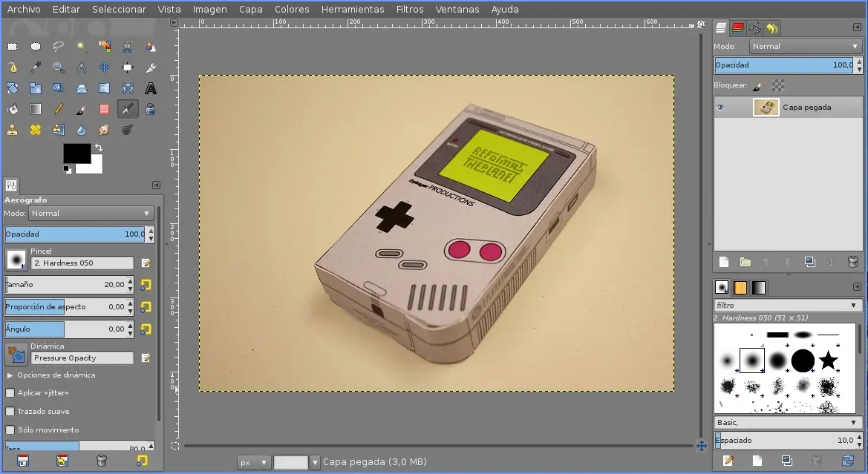Select the Smudge finger tool
This screenshot has width=868, height=474.
pos(104,130)
